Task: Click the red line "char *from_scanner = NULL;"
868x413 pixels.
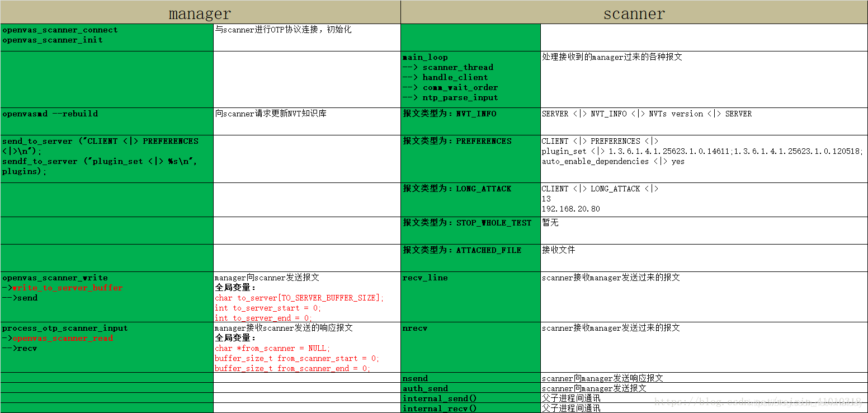Action: click(272, 348)
